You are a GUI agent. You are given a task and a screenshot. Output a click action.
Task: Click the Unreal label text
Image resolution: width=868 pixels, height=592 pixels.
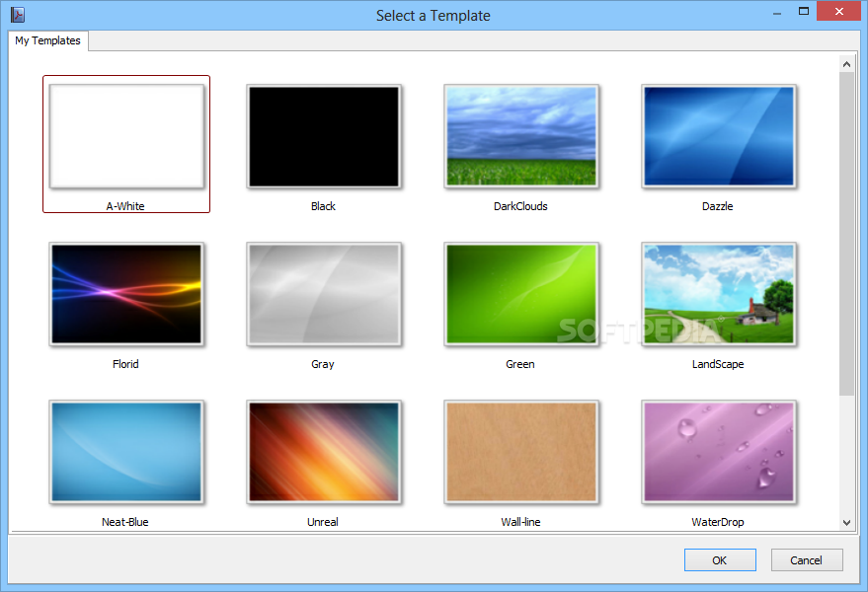(323, 522)
